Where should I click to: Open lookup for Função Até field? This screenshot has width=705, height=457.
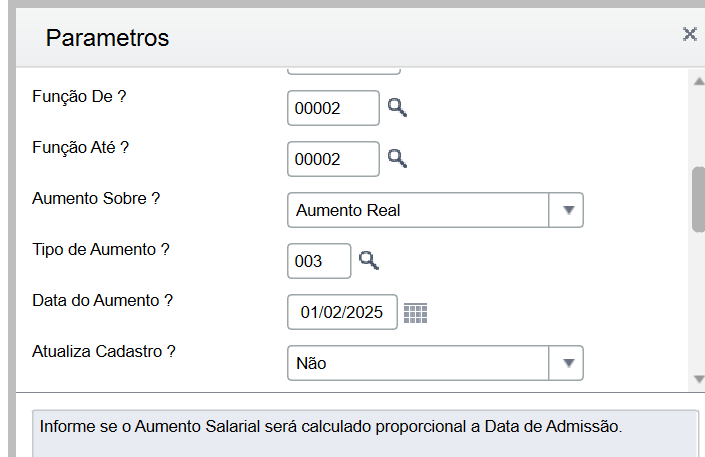tap(398, 158)
